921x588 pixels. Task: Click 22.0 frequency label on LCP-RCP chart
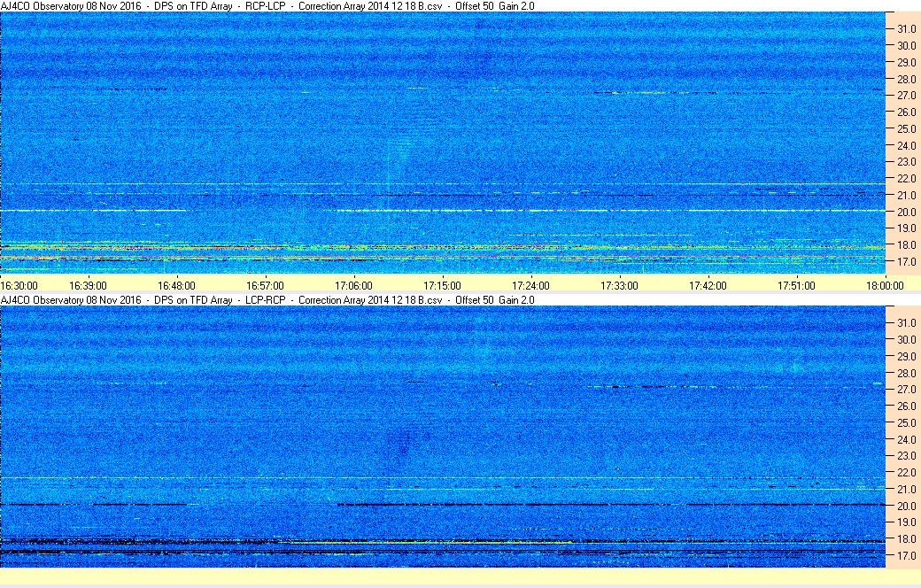pyautogui.click(x=906, y=472)
